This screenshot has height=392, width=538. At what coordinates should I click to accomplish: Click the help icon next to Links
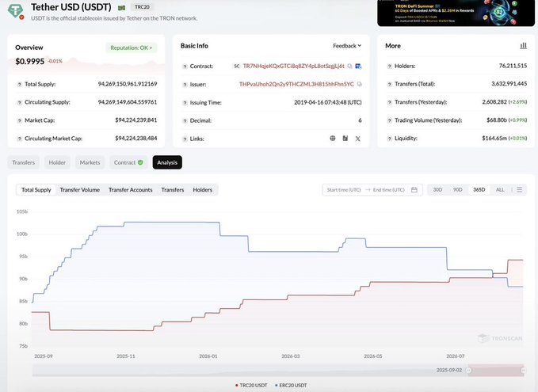coord(185,139)
